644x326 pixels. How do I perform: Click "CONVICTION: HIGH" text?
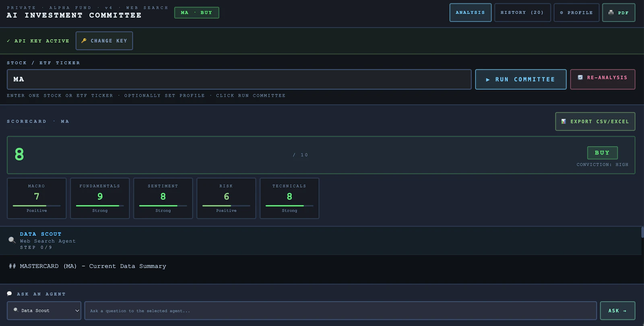tap(602, 165)
